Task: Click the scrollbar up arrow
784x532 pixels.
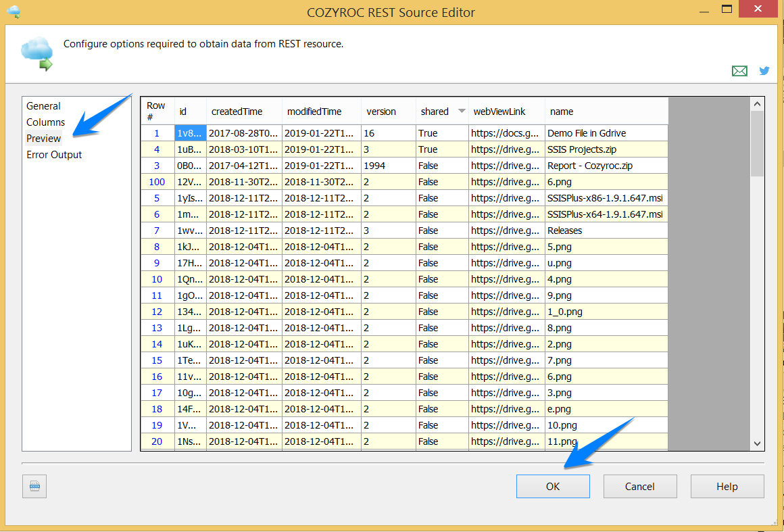Action: [x=757, y=104]
